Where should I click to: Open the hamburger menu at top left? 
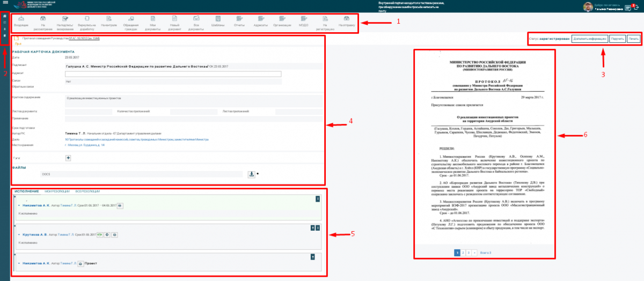click(5, 3)
